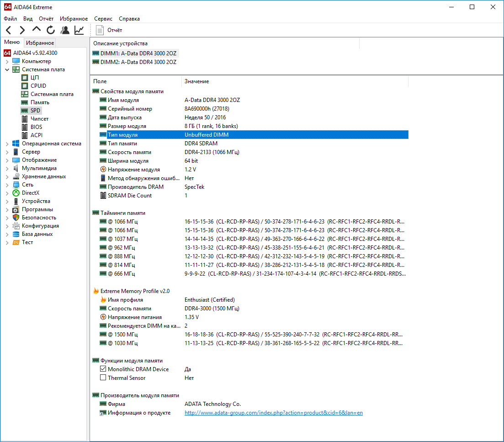The image size is (504, 442).
Task: Click the База данных database icon
Action: coord(16,234)
